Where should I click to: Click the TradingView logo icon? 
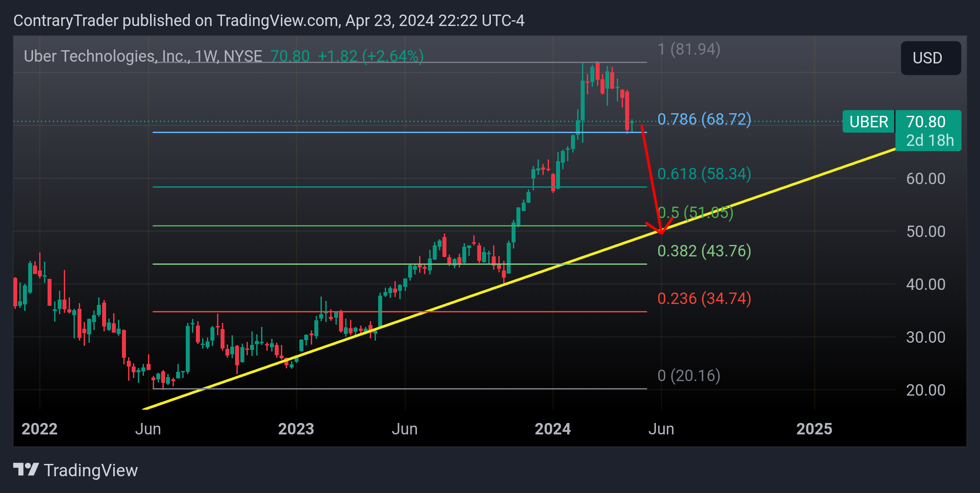click(x=26, y=470)
